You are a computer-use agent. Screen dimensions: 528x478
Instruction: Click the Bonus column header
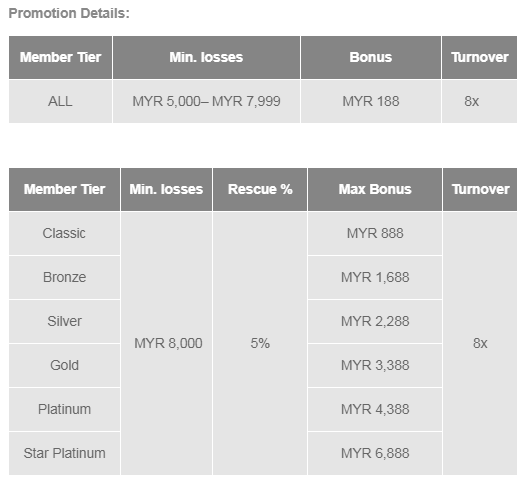click(x=371, y=58)
